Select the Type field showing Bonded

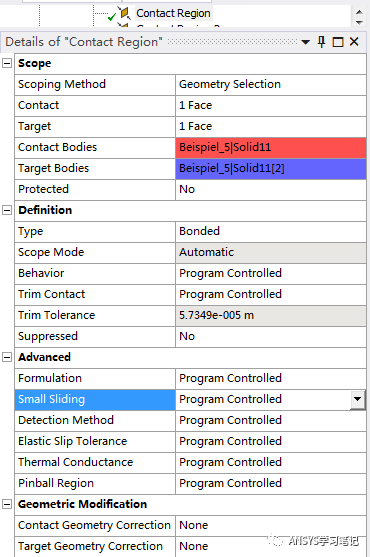click(271, 231)
